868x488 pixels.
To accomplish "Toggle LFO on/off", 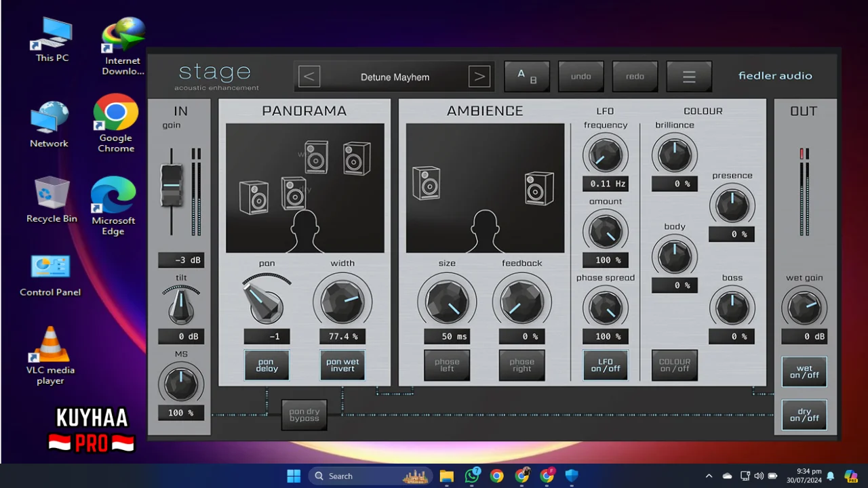I will 606,365.
